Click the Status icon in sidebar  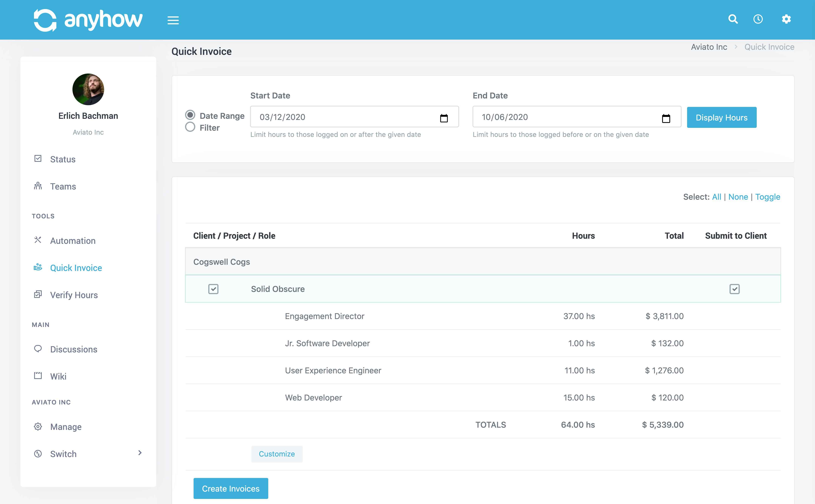click(x=38, y=158)
